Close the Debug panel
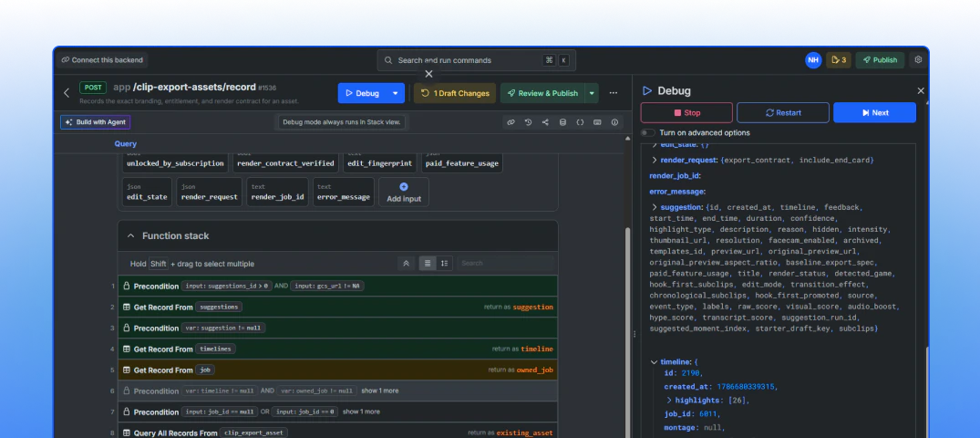 coord(921,90)
